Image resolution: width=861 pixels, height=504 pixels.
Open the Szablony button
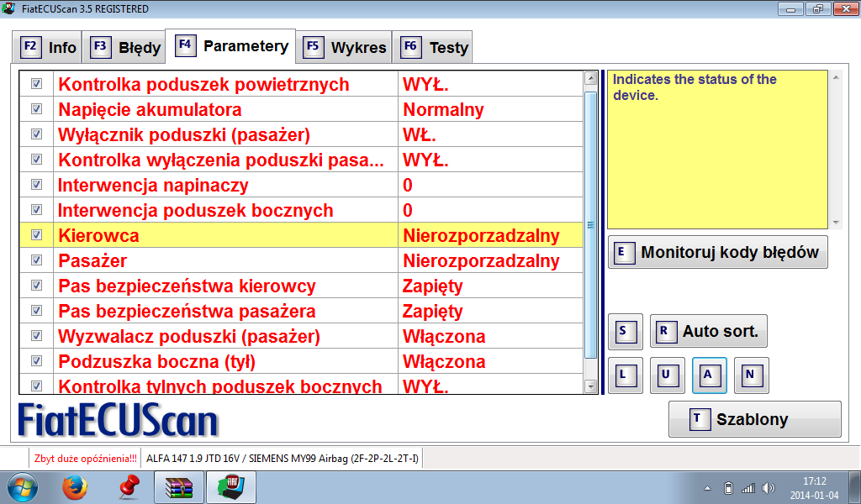754,419
